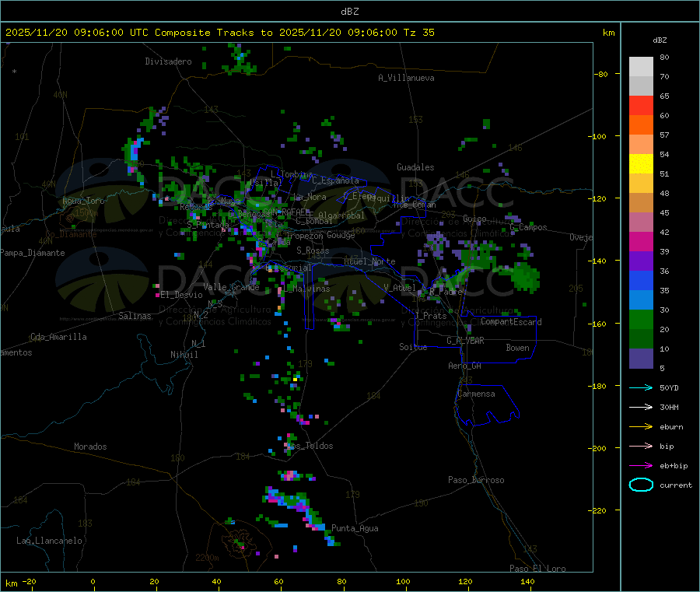Select the orange 57–60 dBZ swatch

click(641, 125)
